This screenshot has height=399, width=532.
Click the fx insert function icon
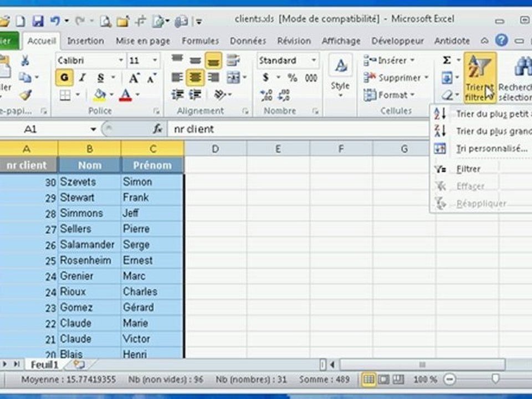(157, 129)
